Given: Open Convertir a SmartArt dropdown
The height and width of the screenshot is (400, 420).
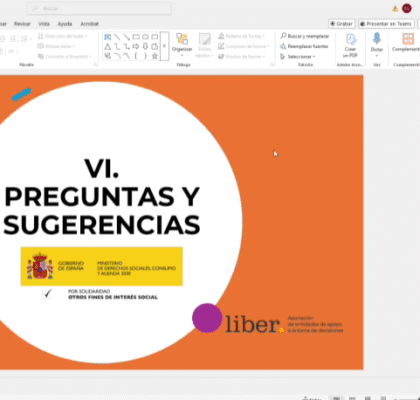Looking at the screenshot, I should click(x=64, y=57).
